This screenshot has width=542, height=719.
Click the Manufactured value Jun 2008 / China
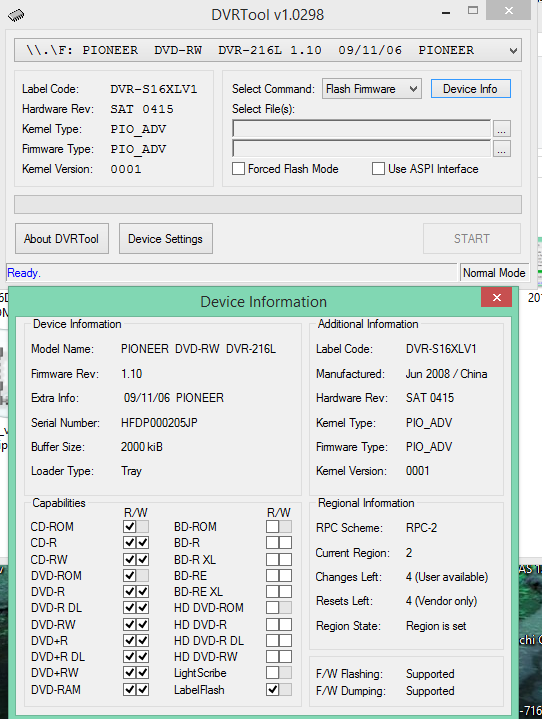446,374
